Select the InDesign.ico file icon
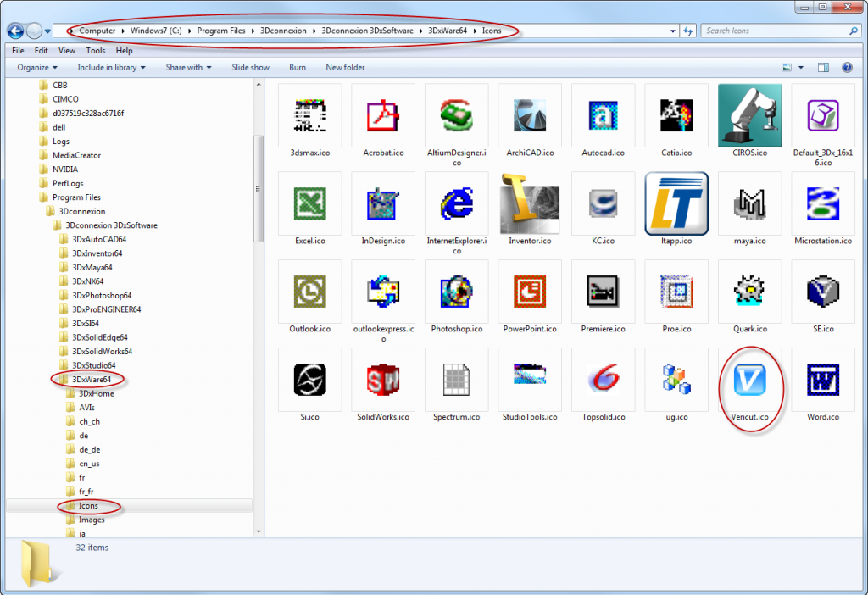 (x=383, y=203)
